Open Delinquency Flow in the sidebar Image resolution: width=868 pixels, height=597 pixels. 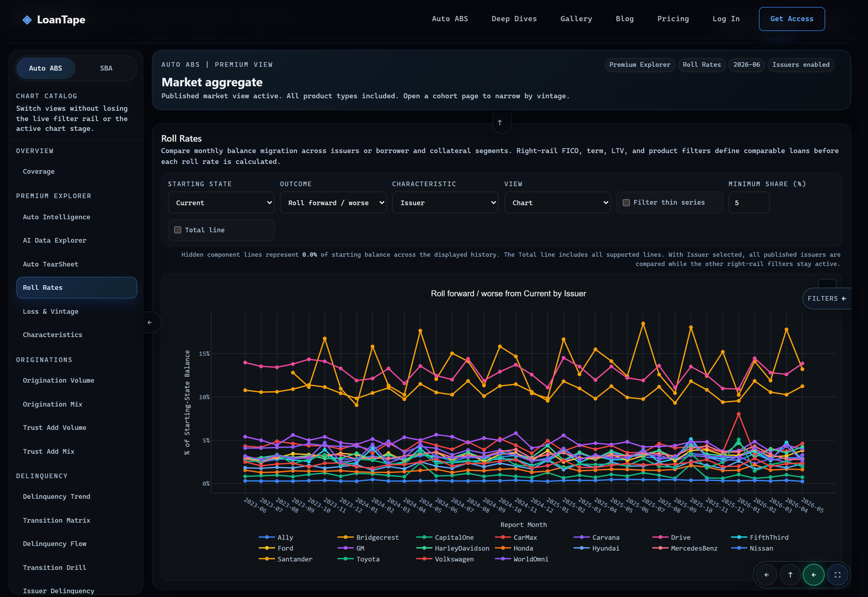tap(76, 544)
